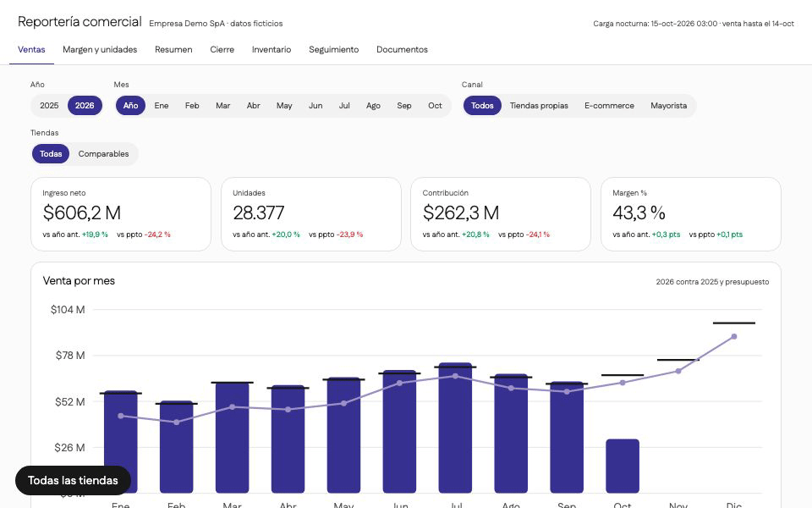The width and height of the screenshot is (812, 508).
Task: Choose Ago in the Mes filter
Action: pos(373,106)
